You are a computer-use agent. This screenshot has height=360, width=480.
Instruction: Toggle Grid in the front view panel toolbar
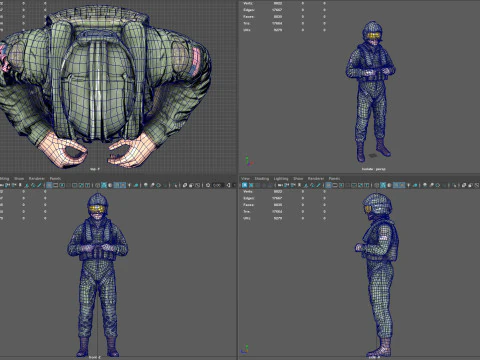49,185
